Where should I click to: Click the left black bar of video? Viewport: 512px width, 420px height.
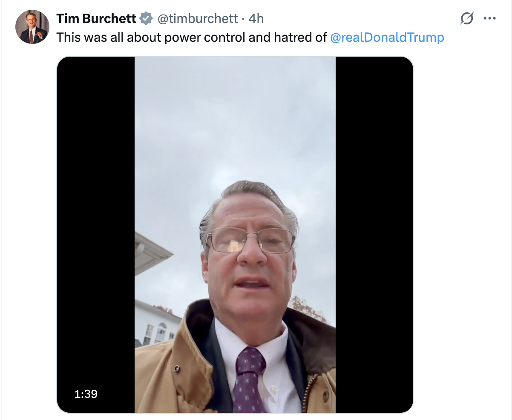(x=96, y=213)
